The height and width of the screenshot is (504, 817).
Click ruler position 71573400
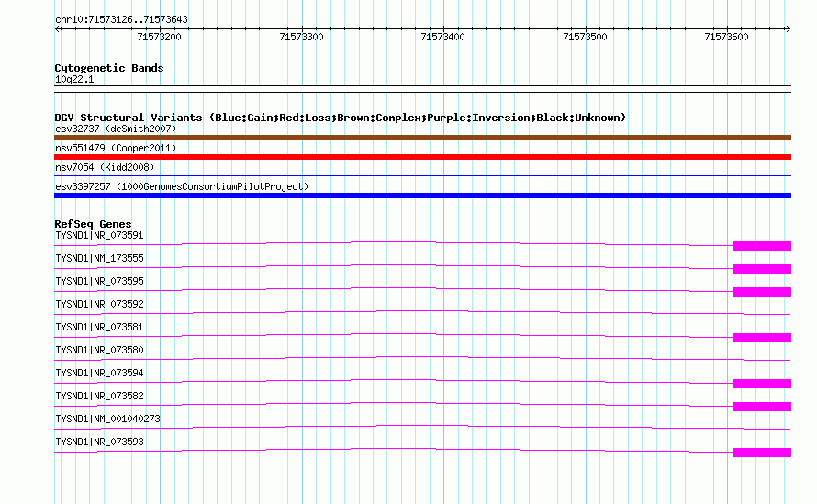pyautogui.click(x=442, y=37)
